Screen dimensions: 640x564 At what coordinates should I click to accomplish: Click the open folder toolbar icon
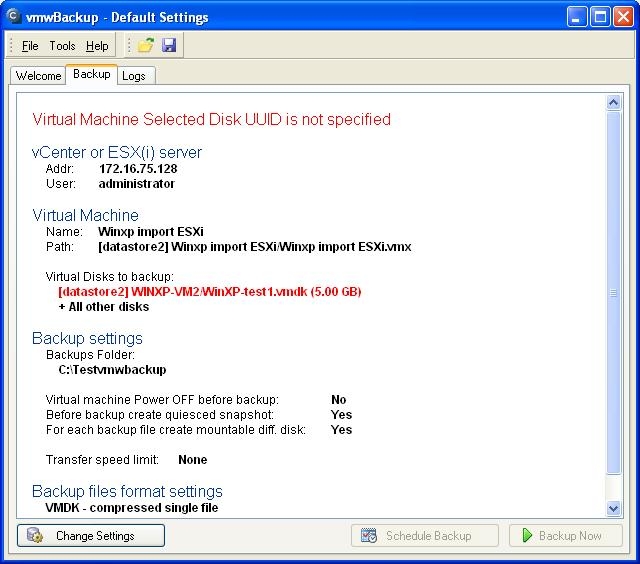tap(146, 45)
